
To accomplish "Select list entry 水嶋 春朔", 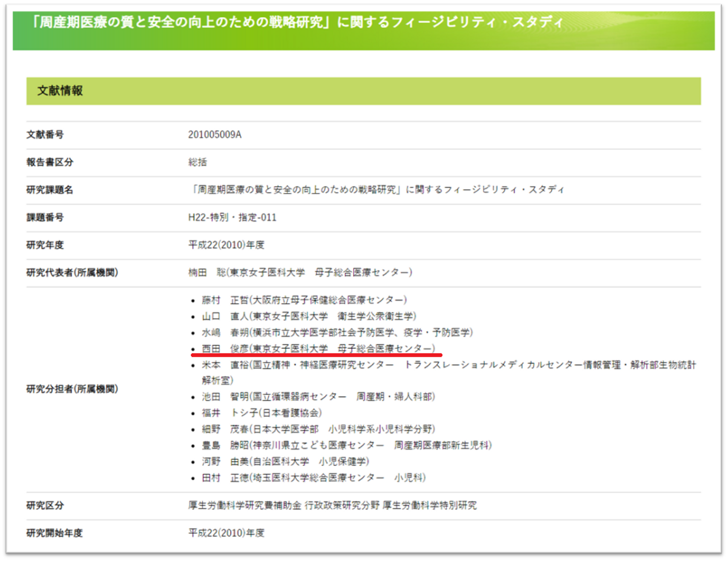I will (x=338, y=333).
